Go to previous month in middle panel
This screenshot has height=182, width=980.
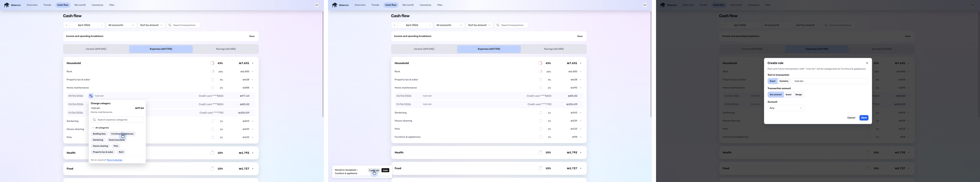(x=394, y=25)
